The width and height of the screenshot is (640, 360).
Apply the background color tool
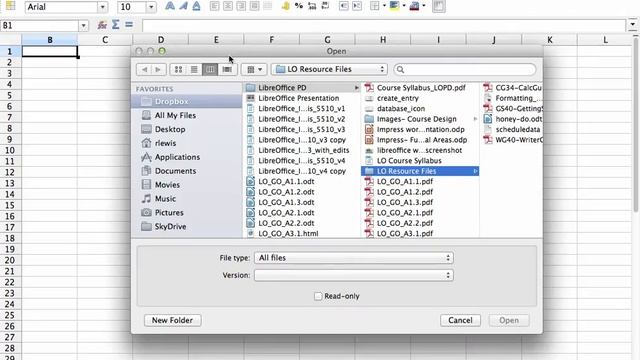pos(394,6)
